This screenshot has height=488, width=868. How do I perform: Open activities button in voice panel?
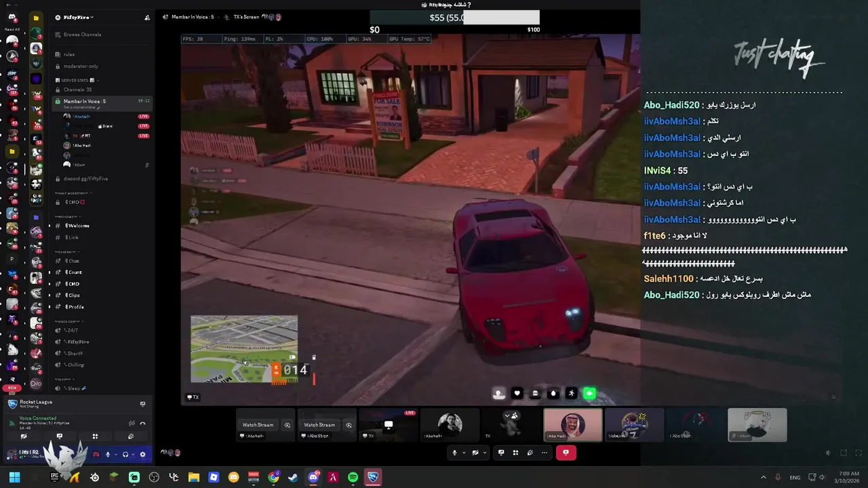(x=95, y=436)
